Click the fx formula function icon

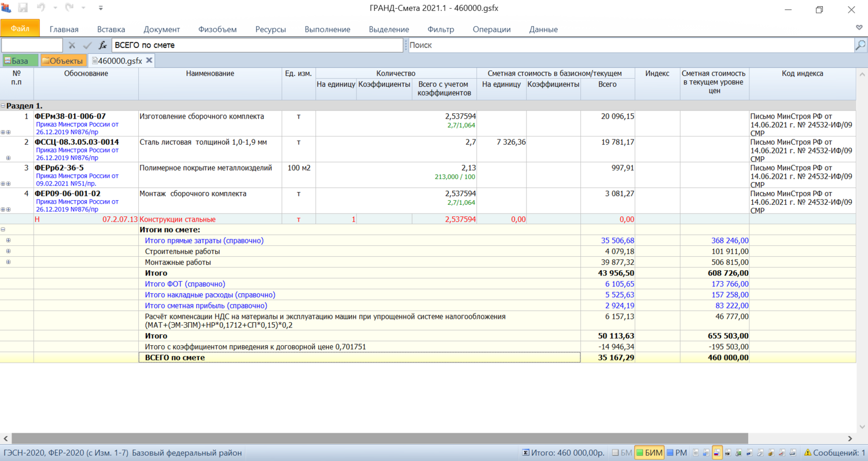click(102, 45)
